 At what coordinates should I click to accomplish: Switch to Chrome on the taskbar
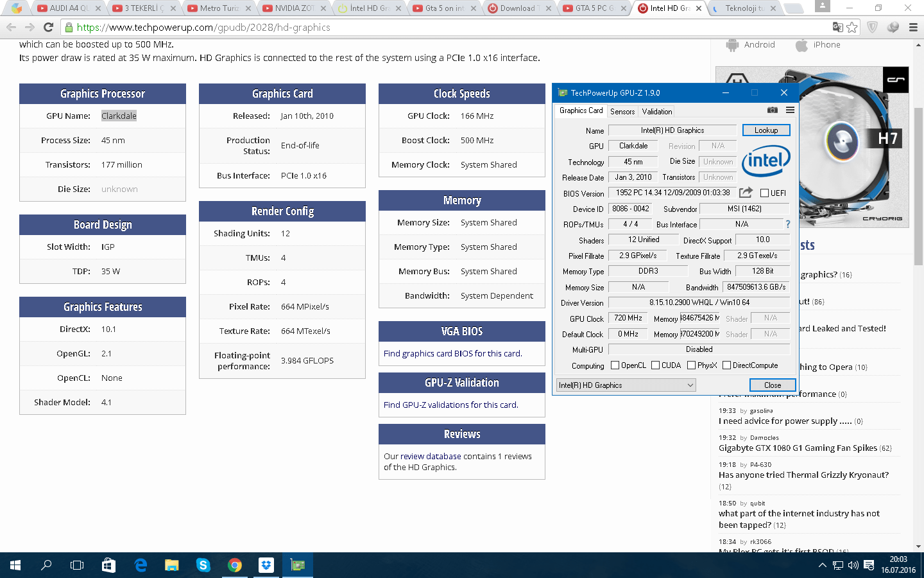[235, 565]
